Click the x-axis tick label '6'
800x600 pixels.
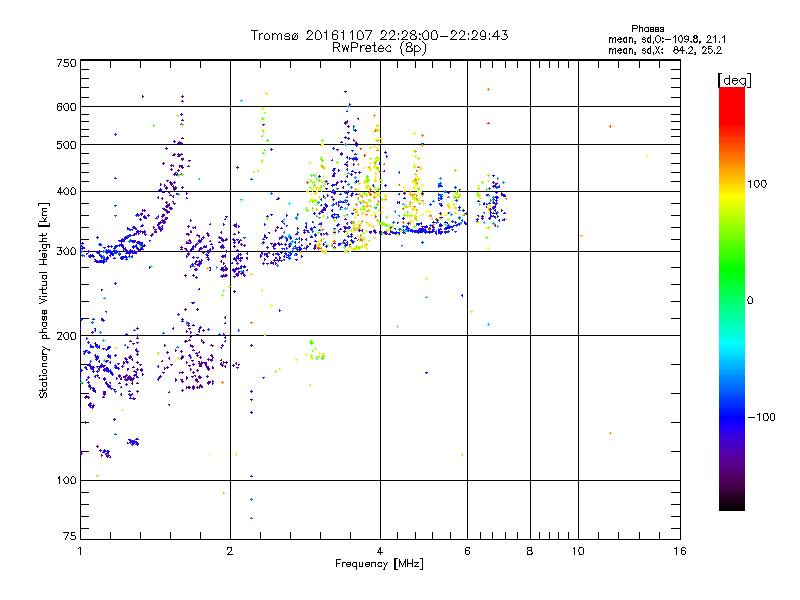tap(467, 551)
